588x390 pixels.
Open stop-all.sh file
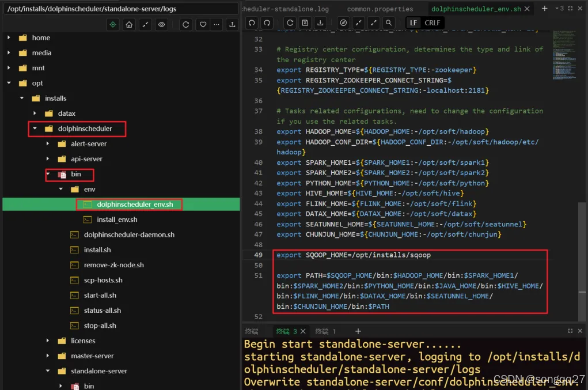100,325
